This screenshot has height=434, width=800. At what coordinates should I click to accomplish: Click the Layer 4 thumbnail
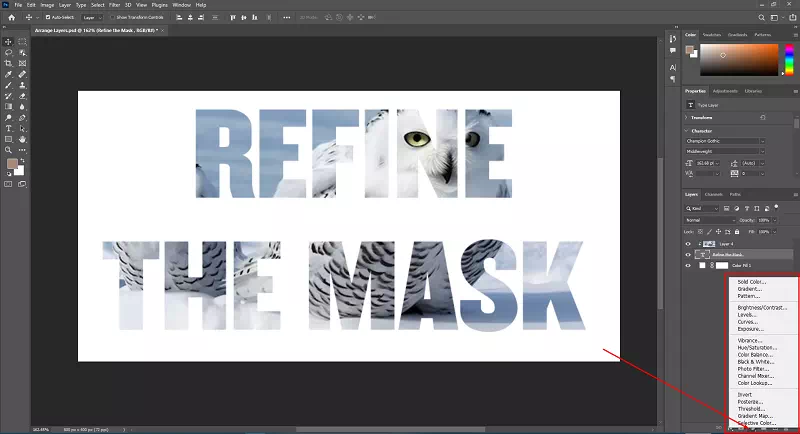[709, 244]
